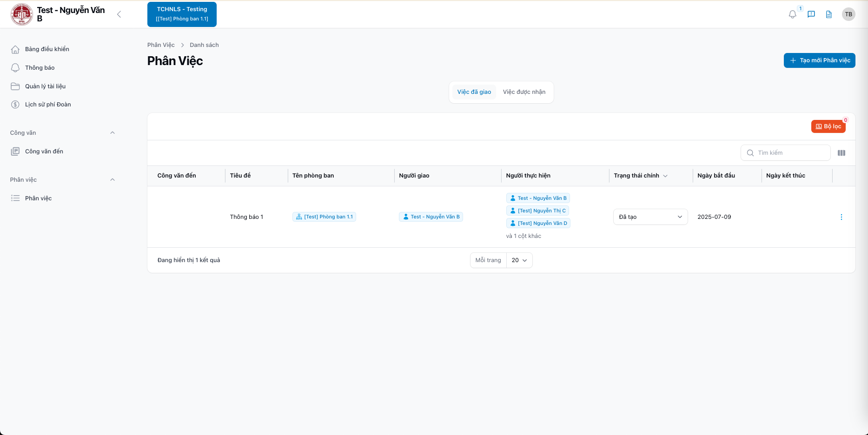This screenshot has width=868, height=435.
Task: Toggle table columns visibility icon
Action: click(841, 153)
